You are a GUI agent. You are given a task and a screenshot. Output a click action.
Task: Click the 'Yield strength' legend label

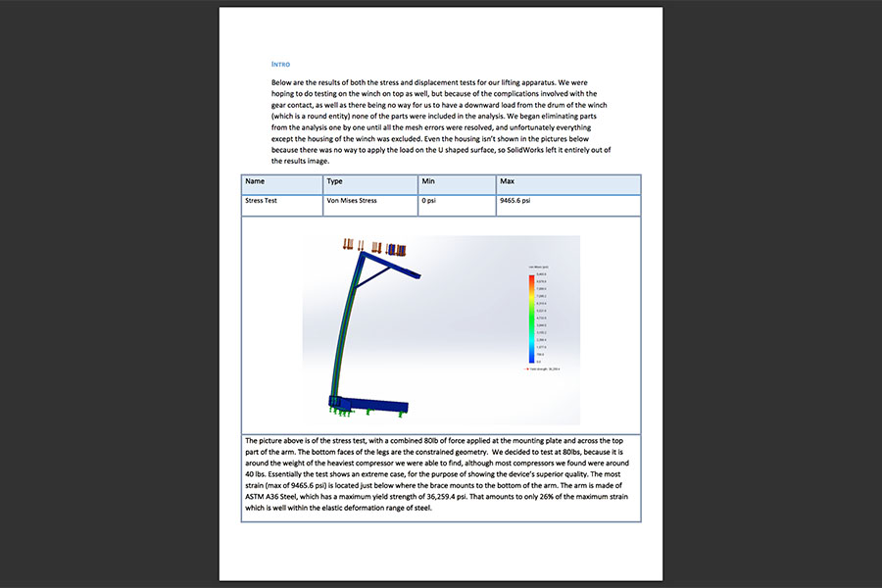543,369
